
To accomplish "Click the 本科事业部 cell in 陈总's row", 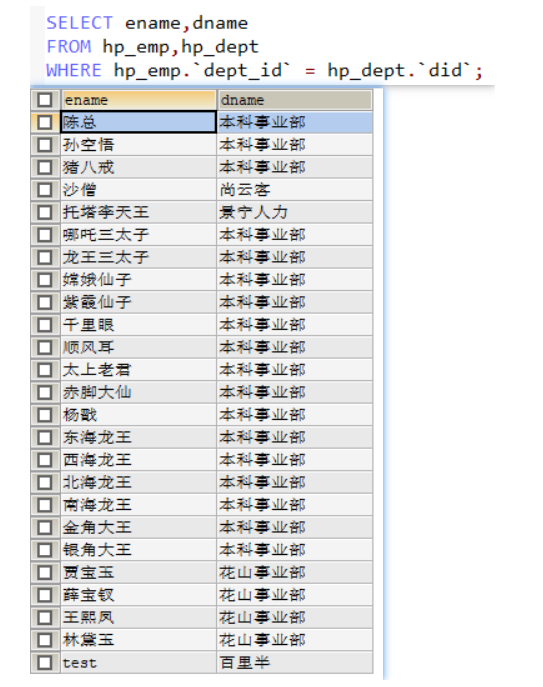I will (295, 122).
